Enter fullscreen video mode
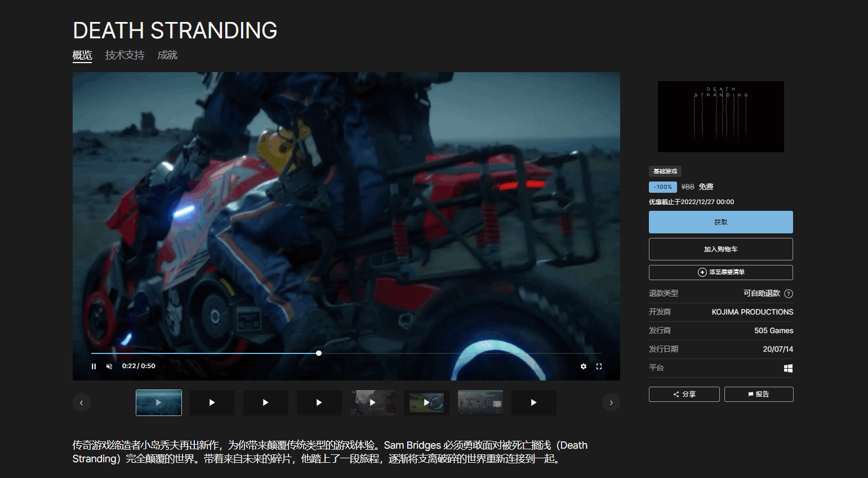868x478 pixels. click(x=599, y=366)
